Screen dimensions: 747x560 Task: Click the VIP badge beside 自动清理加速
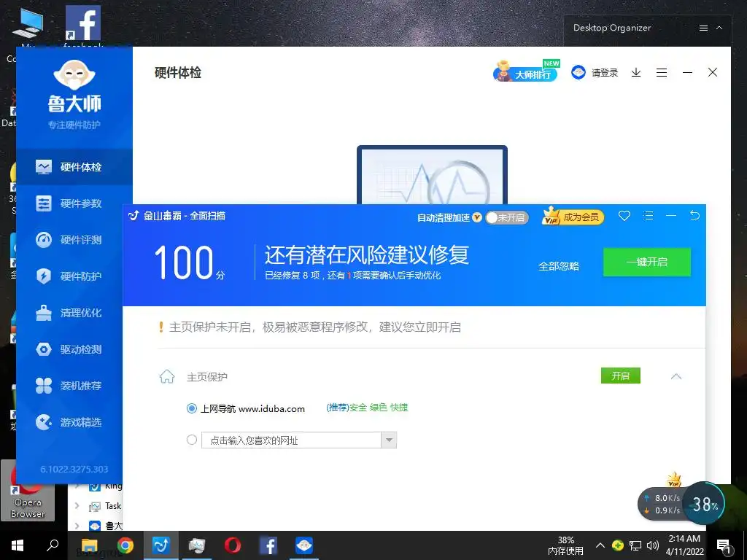[x=477, y=217]
